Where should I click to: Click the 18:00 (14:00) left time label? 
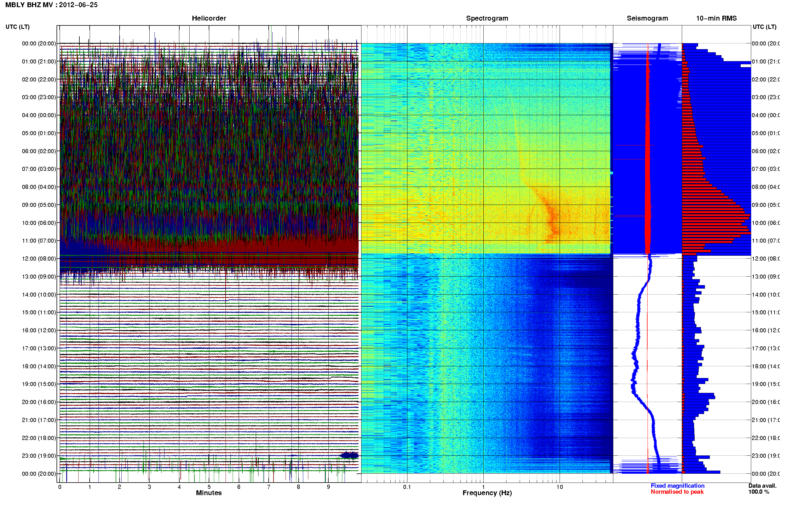pos(39,367)
